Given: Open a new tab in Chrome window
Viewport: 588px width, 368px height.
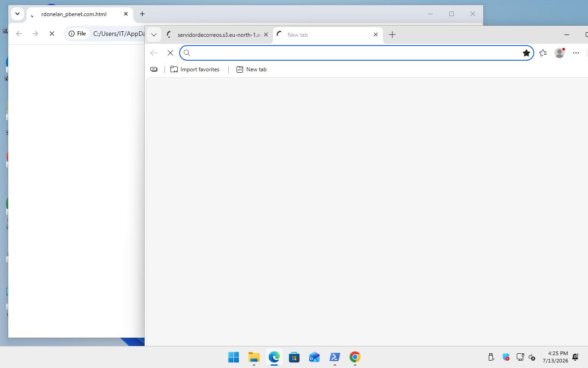Looking at the screenshot, I should (x=142, y=14).
